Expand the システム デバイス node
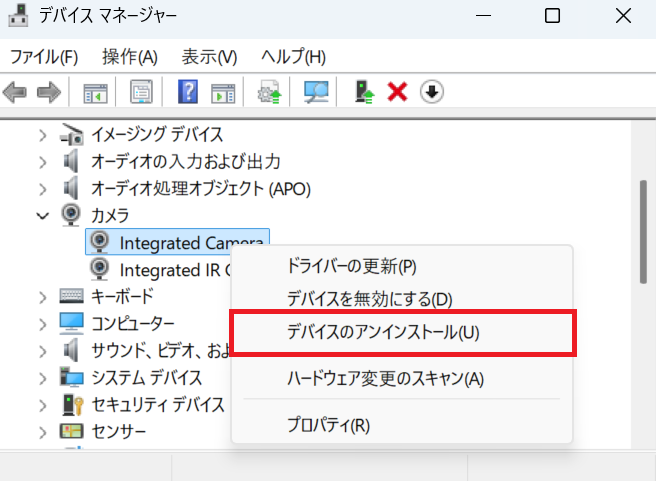656x481 pixels. [43, 378]
